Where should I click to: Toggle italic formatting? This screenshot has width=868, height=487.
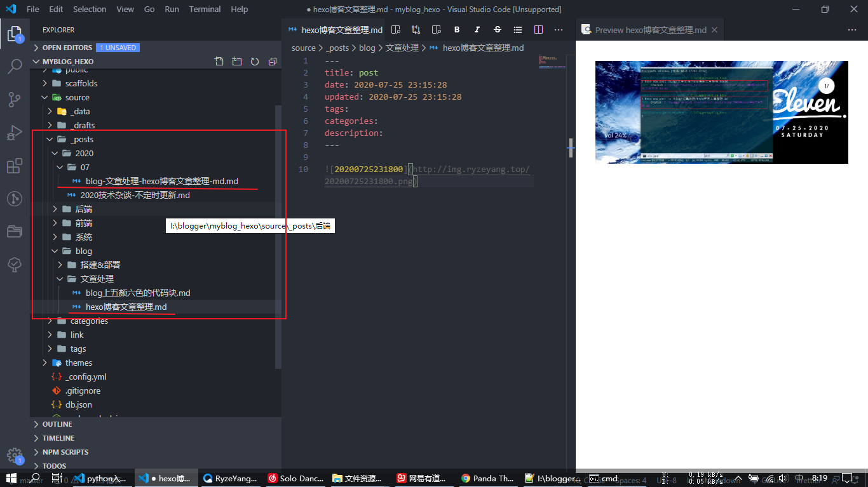point(477,29)
